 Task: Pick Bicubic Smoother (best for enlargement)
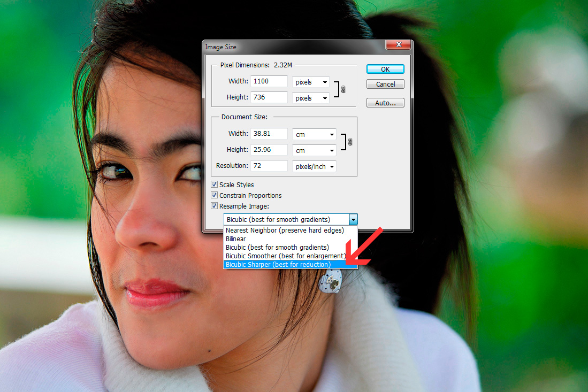coord(285,256)
